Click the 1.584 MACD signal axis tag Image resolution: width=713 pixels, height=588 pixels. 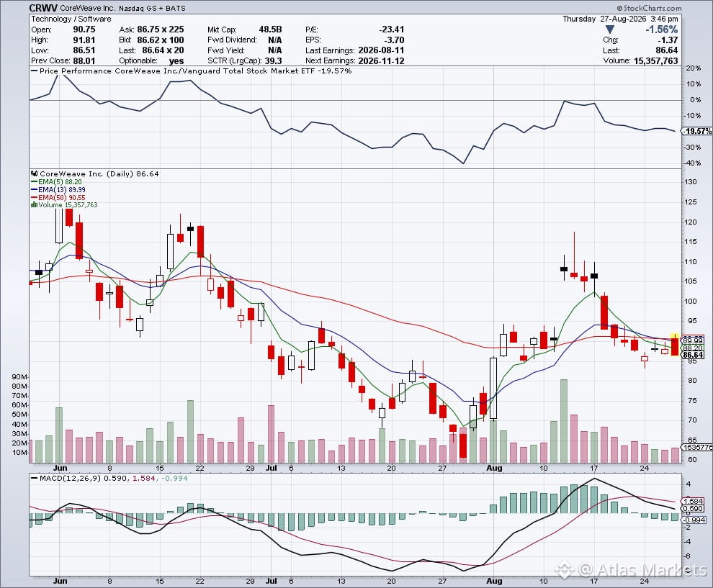pyautogui.click(x=693, y=501)
